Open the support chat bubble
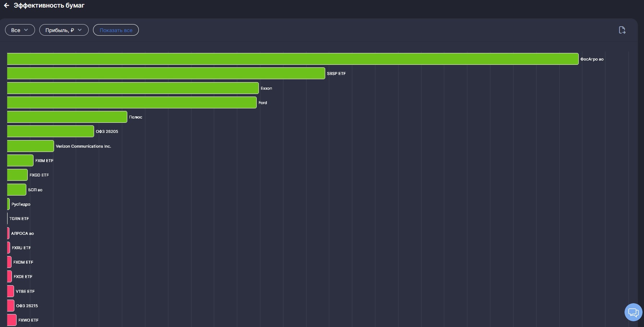 [x=633, y=312]
